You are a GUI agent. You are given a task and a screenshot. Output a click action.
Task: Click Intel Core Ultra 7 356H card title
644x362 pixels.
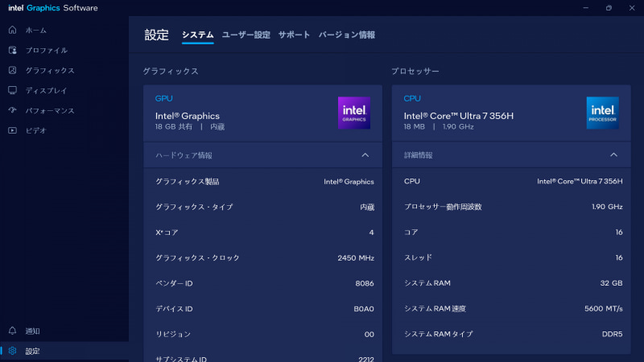coord(458,116)
